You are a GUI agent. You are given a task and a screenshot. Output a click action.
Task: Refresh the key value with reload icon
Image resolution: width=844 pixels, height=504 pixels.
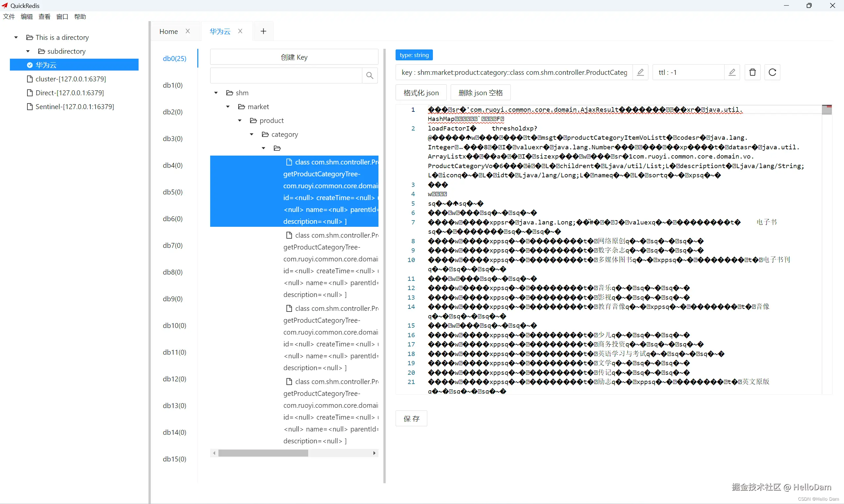tap(772, 72)
